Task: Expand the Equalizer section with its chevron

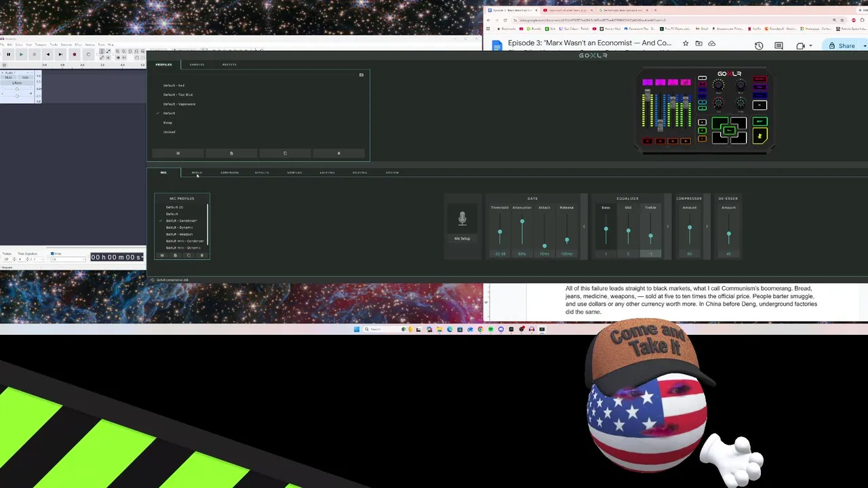Action: pyautogui.click(x=667, y=226)
